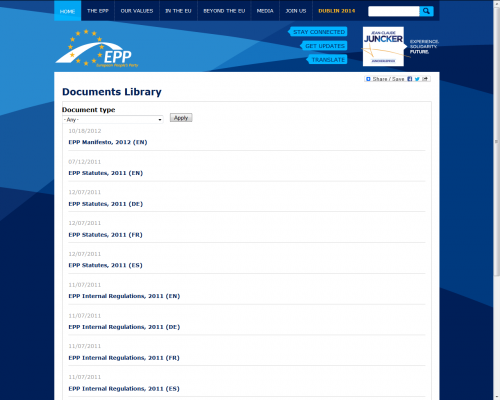
Task: Open EPP Internal Regulations, 2011 (FR) link
Action: coord(124,358)
